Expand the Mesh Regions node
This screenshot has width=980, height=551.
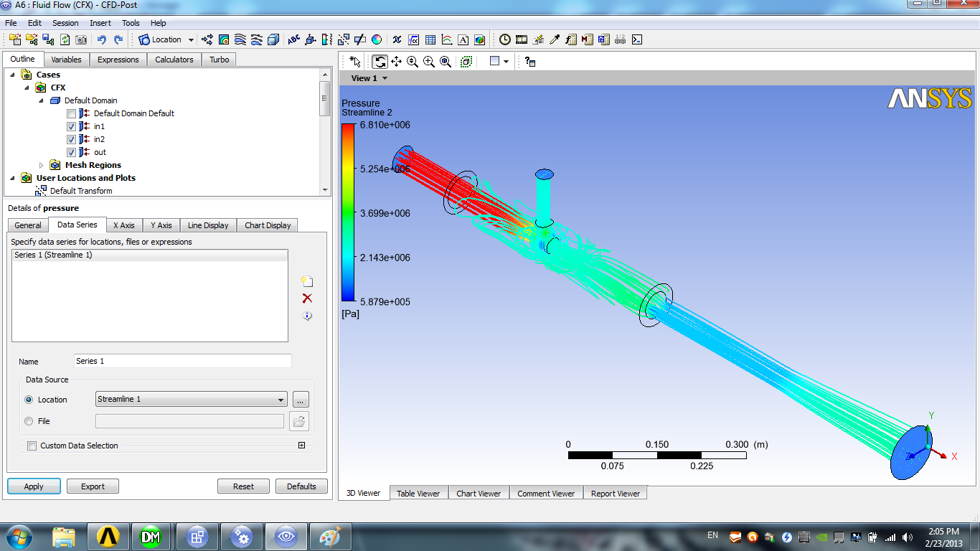[41, 165]
